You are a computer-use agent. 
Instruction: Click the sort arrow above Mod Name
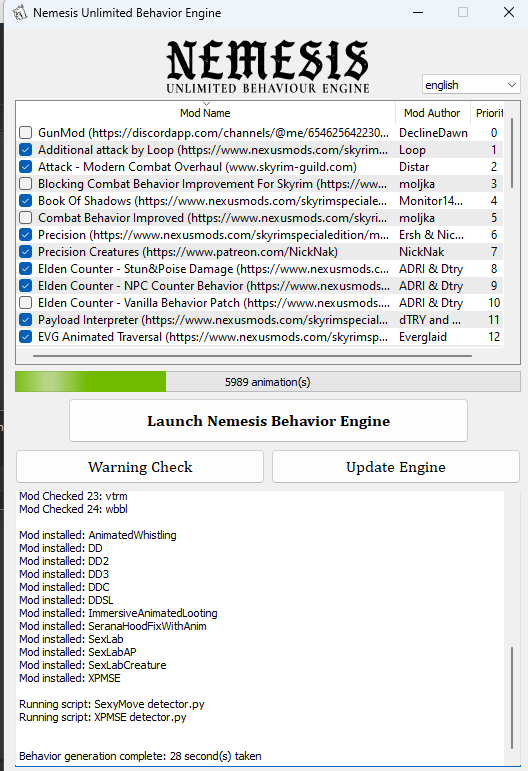[206, 104]
